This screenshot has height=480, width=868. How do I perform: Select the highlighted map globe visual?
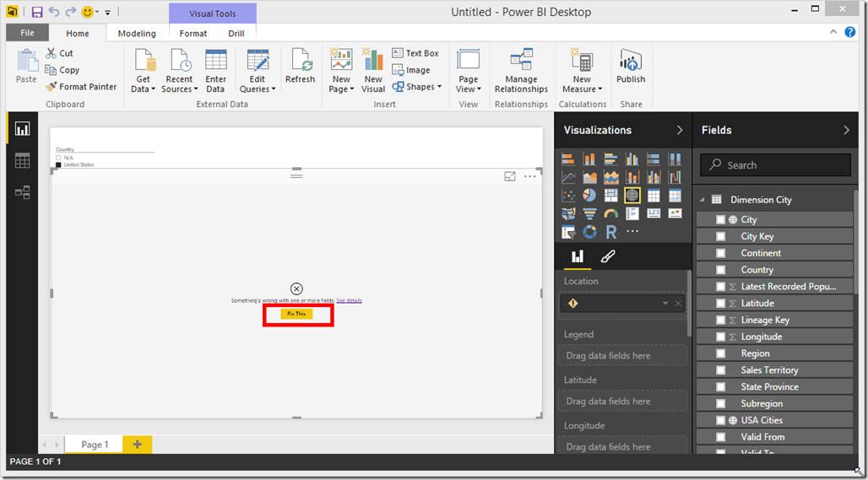[x=632, y=195]
